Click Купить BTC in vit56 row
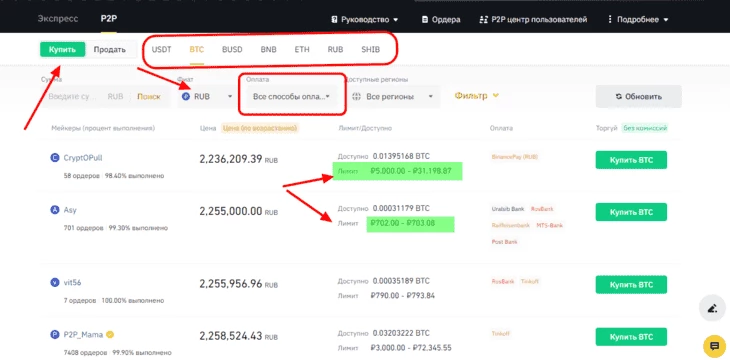730x360 pixels. (x=631, y=285)
